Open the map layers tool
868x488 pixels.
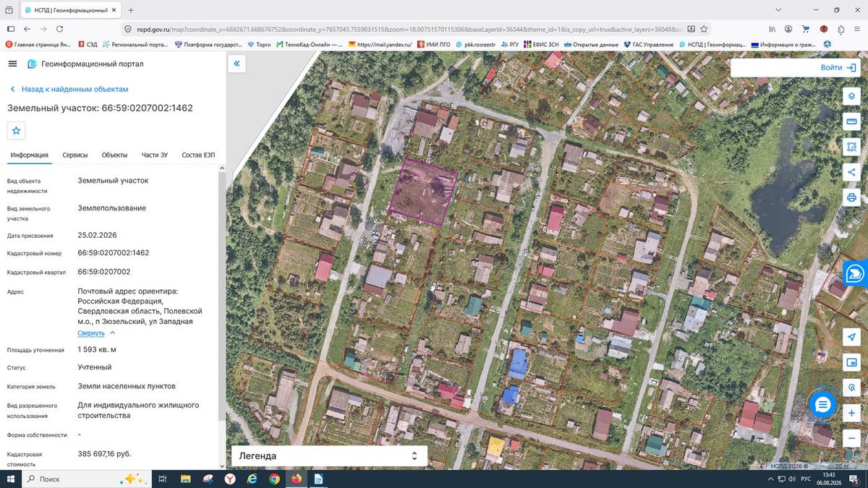pos(851,97)
